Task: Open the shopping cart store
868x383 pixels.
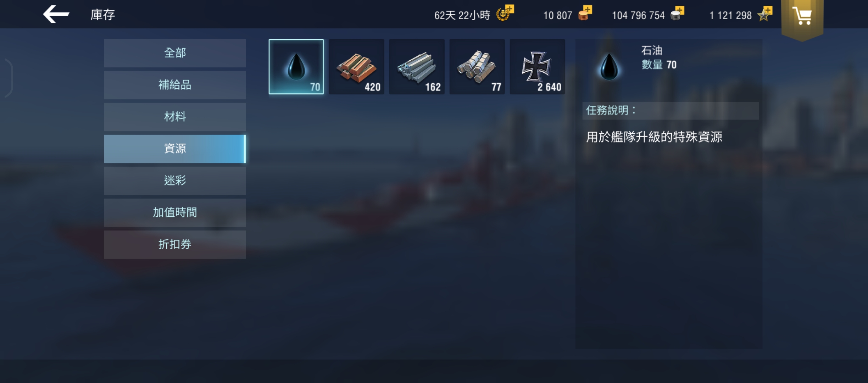Action: pos(802,18)
